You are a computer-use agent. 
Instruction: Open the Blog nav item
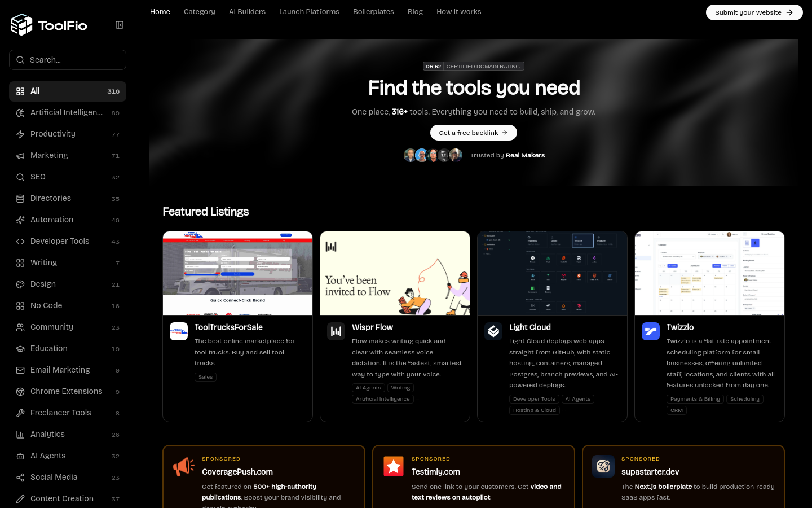pos(415,12)
